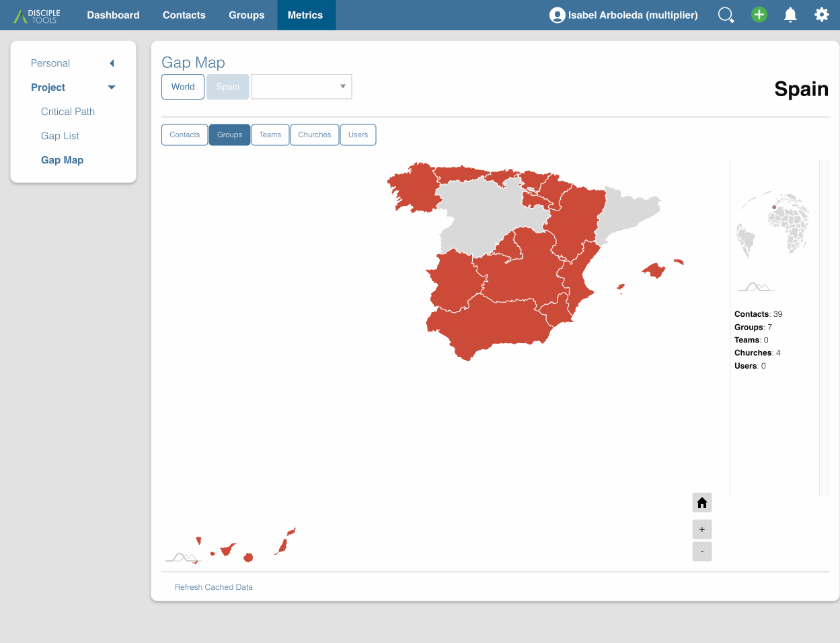The width and height of the screenshot is (840, 643).
Task: Click the Mallorca island on map
Action: pyautogui.click(x=654, y=270)
